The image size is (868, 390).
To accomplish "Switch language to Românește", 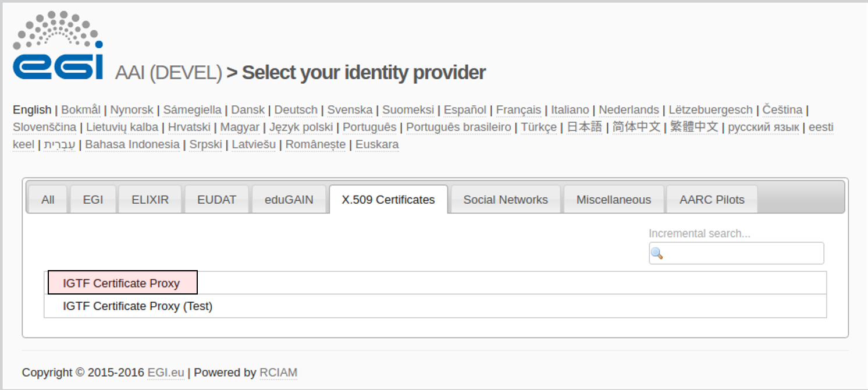I will pos(315,144).
